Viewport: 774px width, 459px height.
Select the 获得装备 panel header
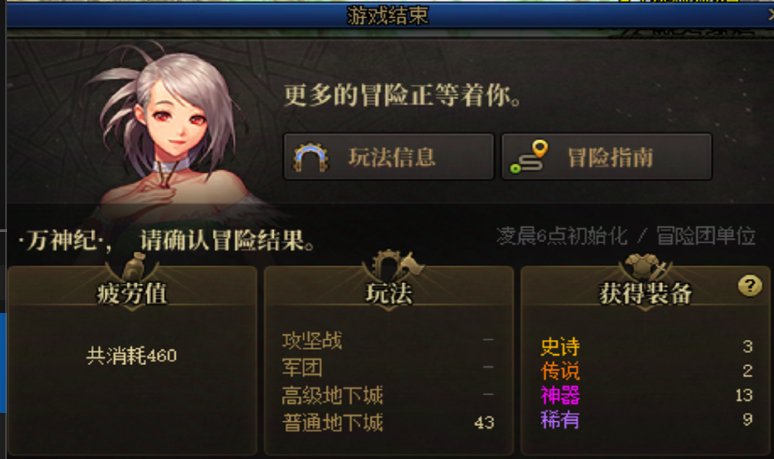[x=645, y=293]
